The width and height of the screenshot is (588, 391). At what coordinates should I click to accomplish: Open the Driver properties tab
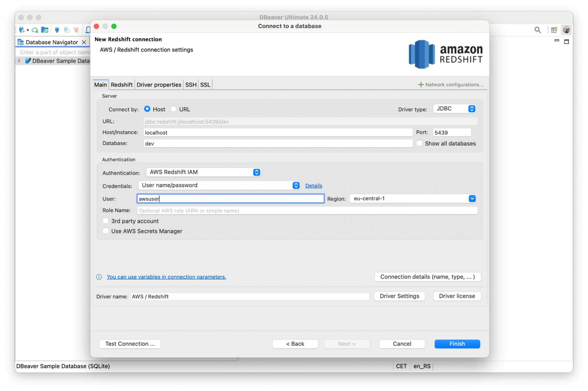(x=159, y=84)
